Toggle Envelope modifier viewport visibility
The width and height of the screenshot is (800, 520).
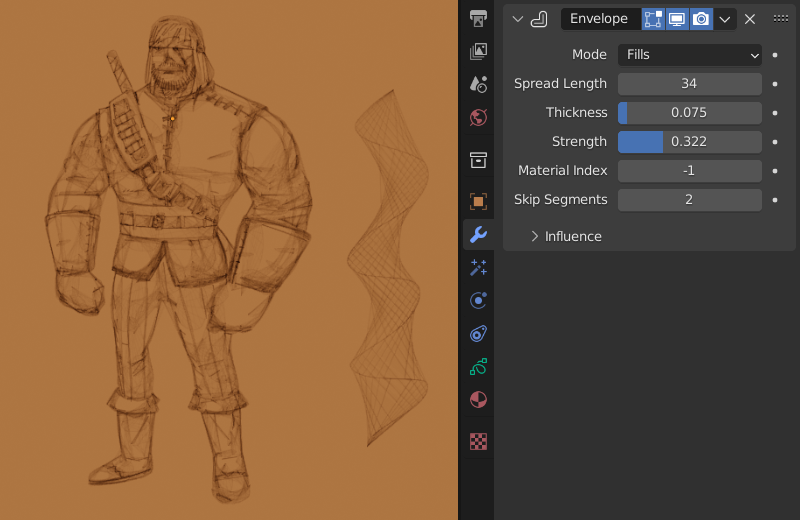pyautogui.click(x=677, y=19)
